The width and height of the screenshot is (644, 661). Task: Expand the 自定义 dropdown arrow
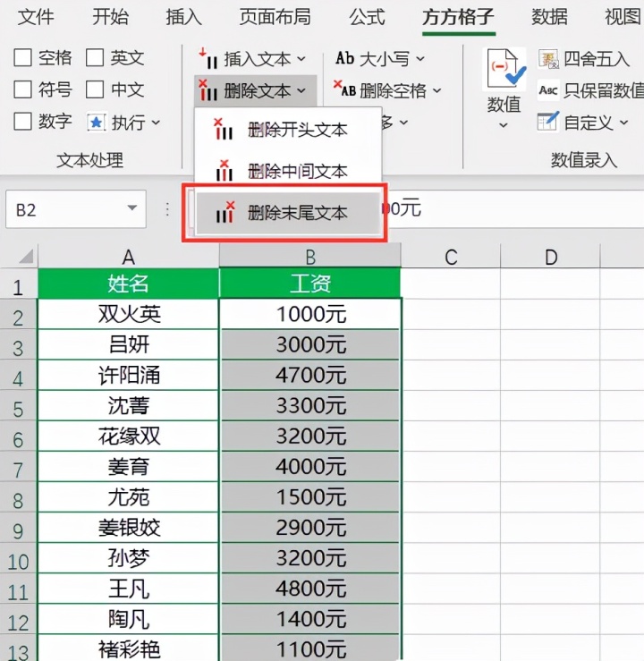pyautogui.click(x=623, y=123)
